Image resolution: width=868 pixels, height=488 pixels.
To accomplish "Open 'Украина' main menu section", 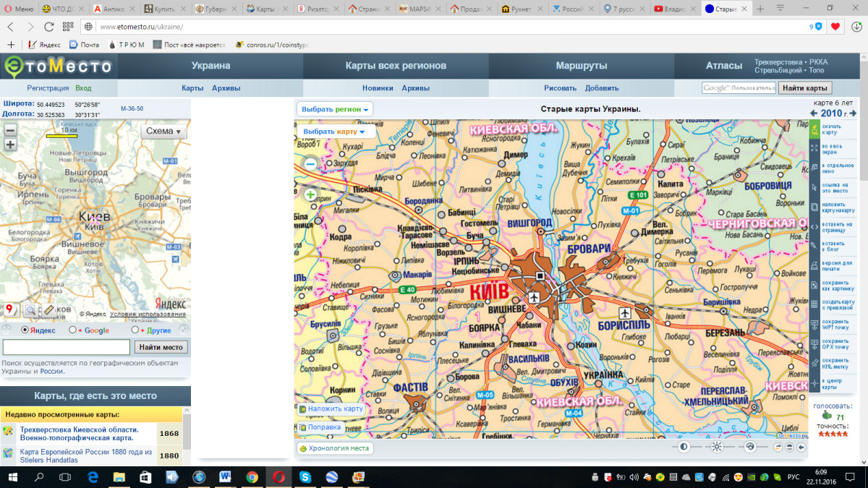I will point(210,66).
